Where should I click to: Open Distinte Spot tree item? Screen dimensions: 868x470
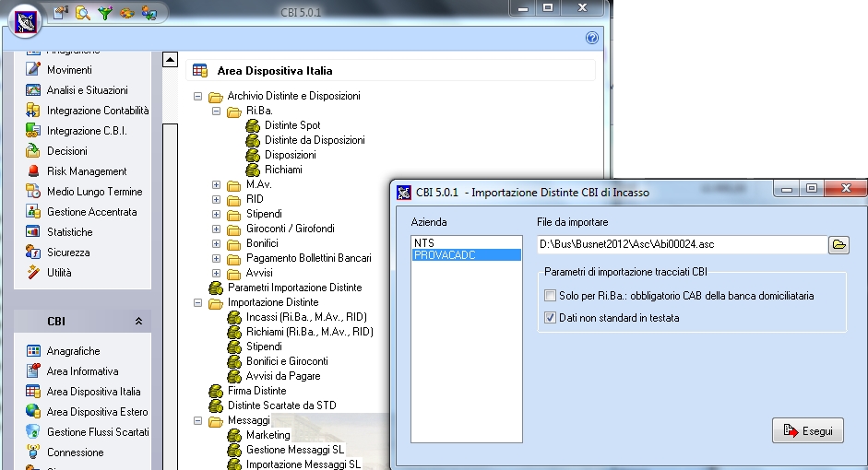(x=292, y=125)
